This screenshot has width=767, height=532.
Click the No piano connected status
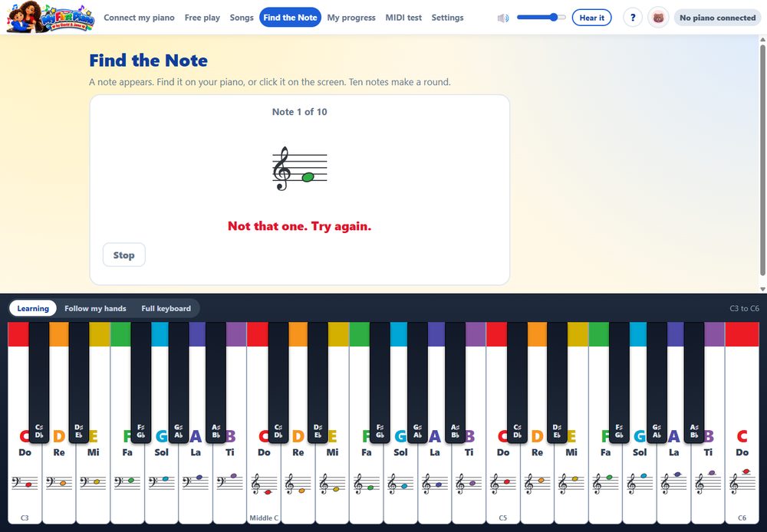point(717,18)
